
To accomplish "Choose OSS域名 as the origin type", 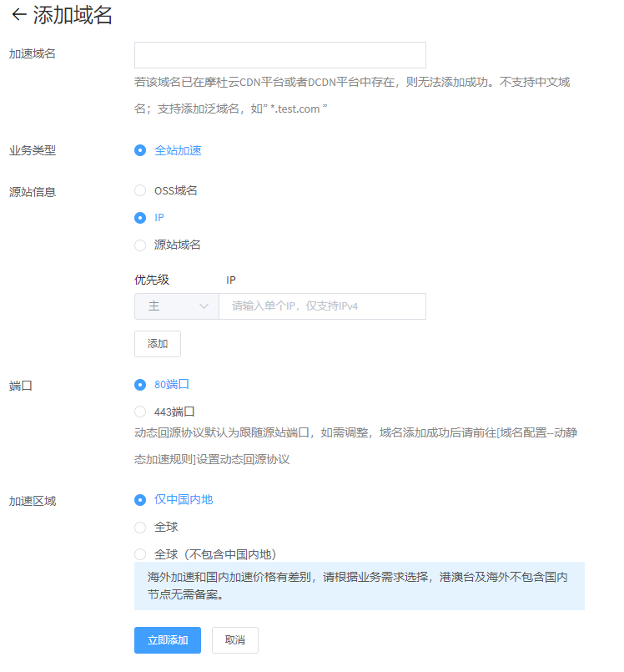I will (140, 190).
